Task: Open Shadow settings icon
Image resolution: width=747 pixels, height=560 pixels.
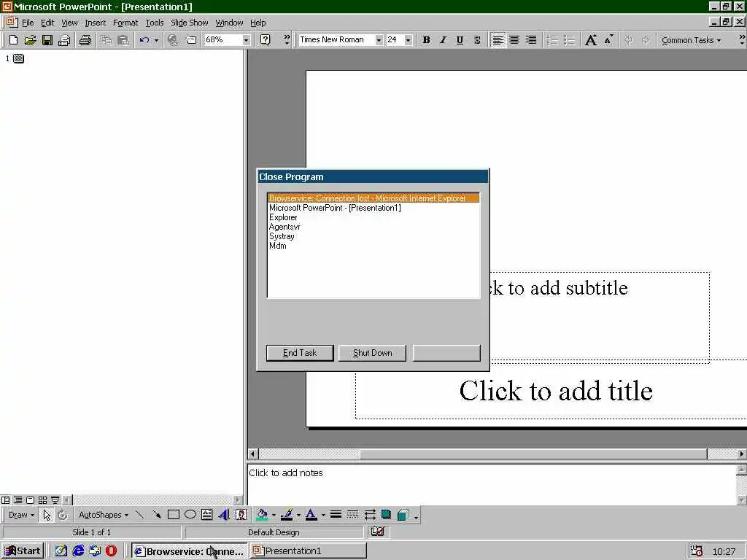Action: [x=386, y=515]
